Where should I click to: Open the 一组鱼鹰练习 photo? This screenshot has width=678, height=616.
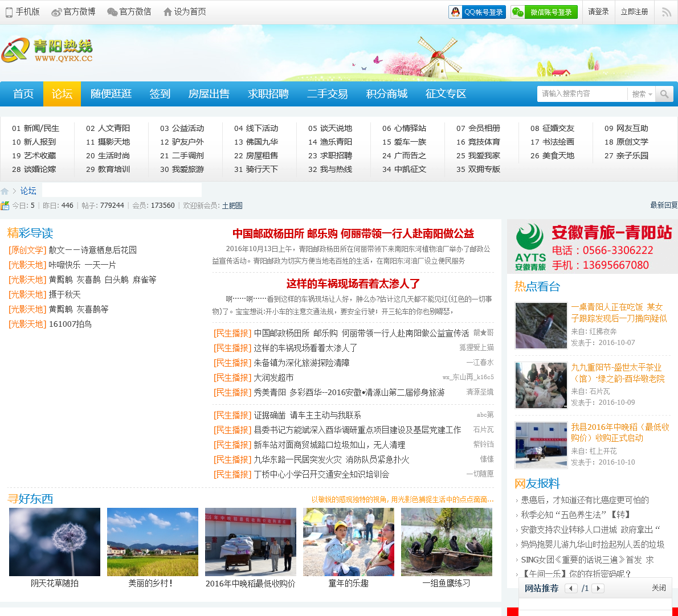447,541
